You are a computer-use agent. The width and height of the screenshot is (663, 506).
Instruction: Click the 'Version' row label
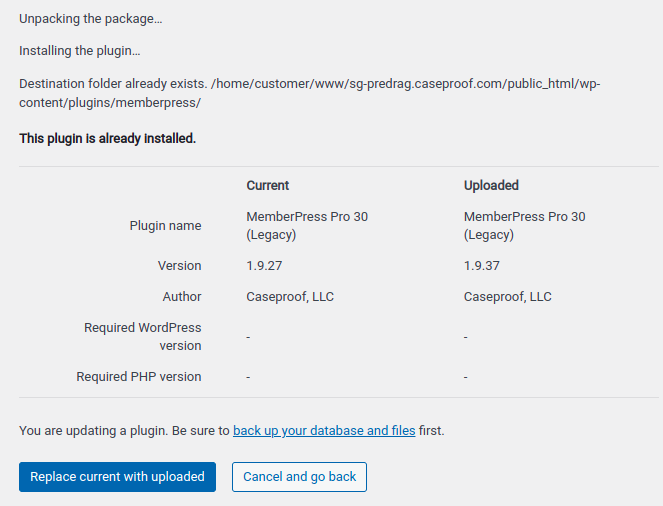(180, 266)
